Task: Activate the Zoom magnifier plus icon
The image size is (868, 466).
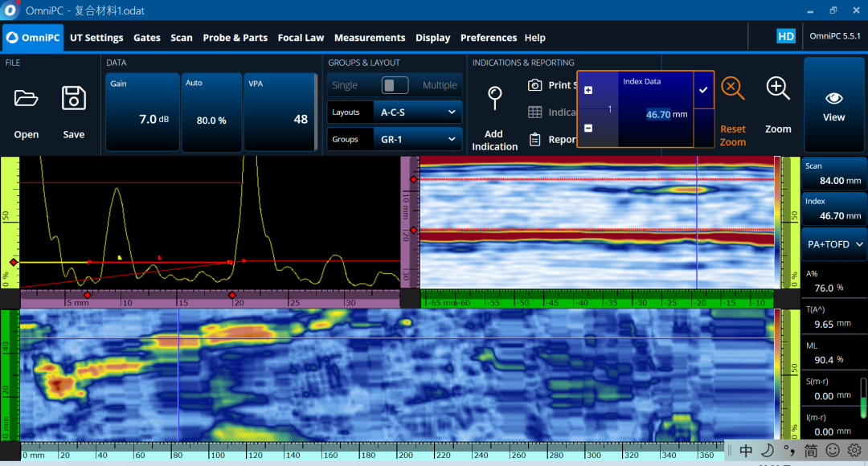Action: [778, 88]
